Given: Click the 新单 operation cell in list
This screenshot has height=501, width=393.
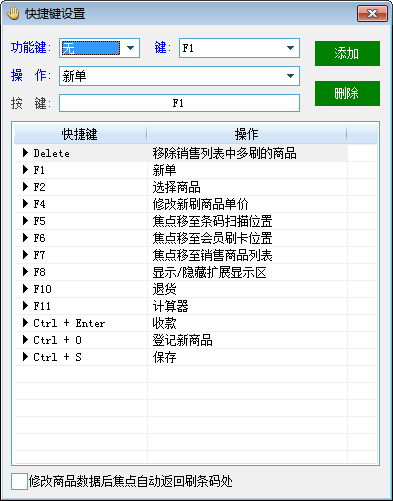Looking at the screenshot, I should pos(247,170).
